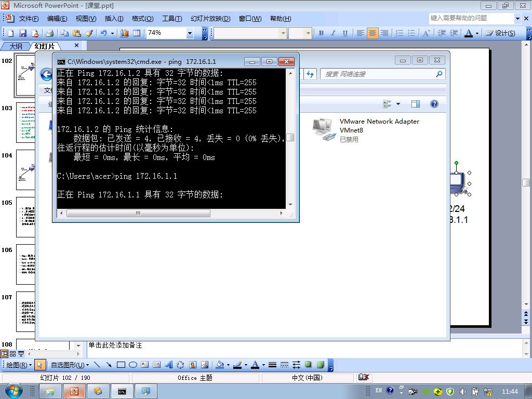Click the Copy icon in standard toolbar
This screenshot has width=532, height=399.
pos(64,33)
